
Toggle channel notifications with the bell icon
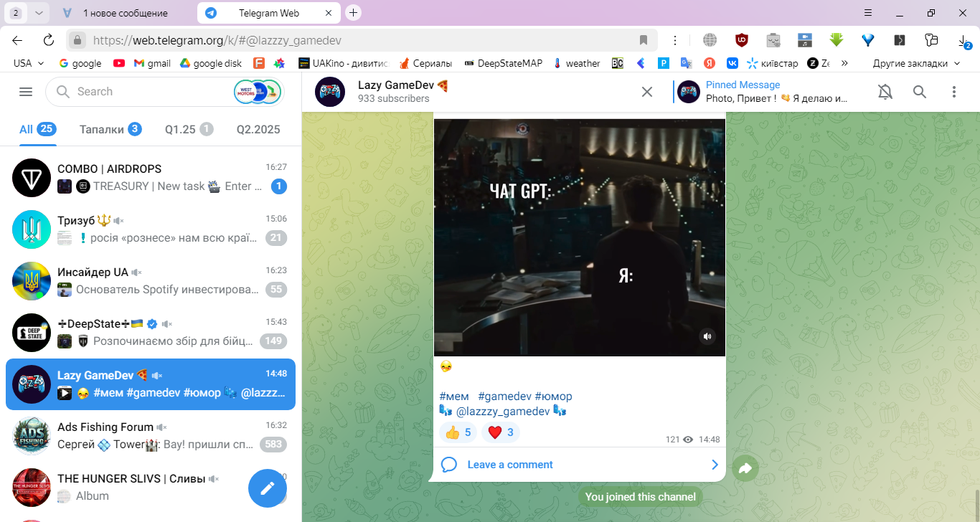pyautogui.click(x=885, y=92)
